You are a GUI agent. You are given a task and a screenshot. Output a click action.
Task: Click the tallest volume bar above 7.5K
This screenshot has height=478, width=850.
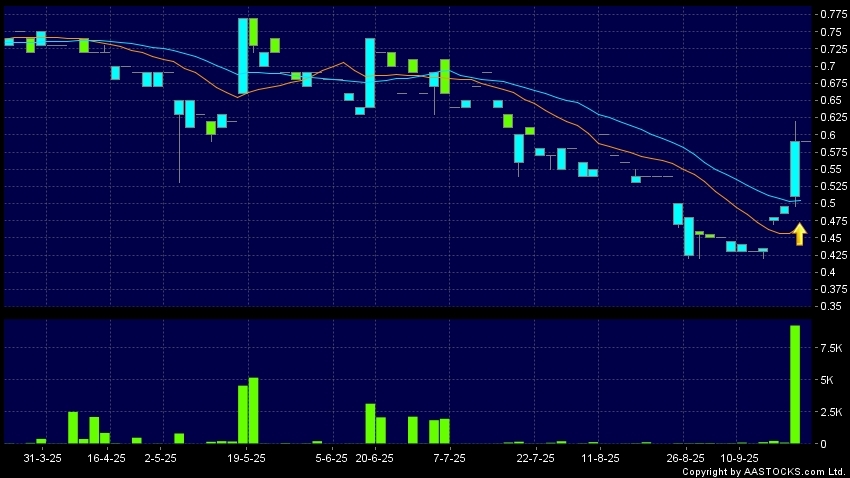point(795,384)
